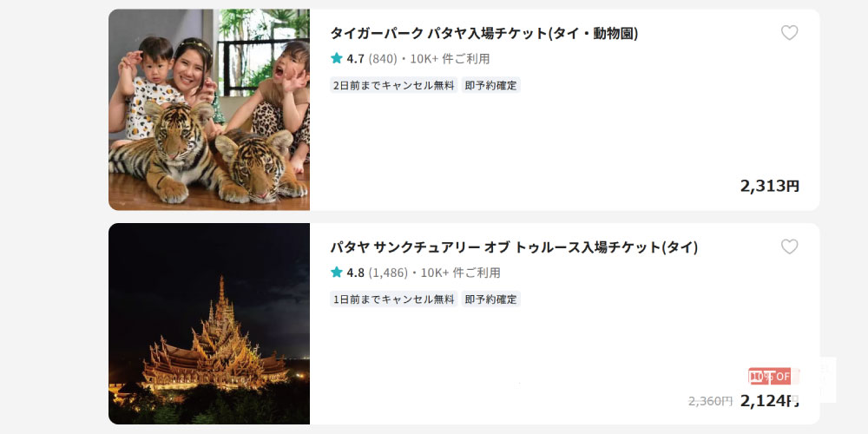The height and width of the screenshot is (434, 868).
Task: Select the 1日前までキャンセル無料 tag
Action: (393, 299)
